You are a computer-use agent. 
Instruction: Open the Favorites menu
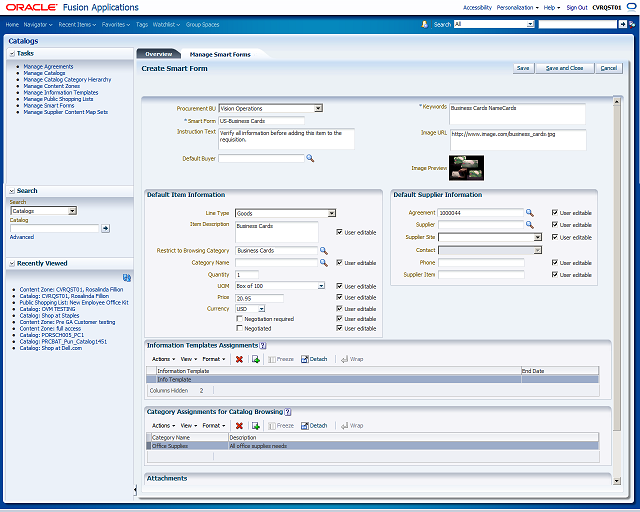point(116,24)
